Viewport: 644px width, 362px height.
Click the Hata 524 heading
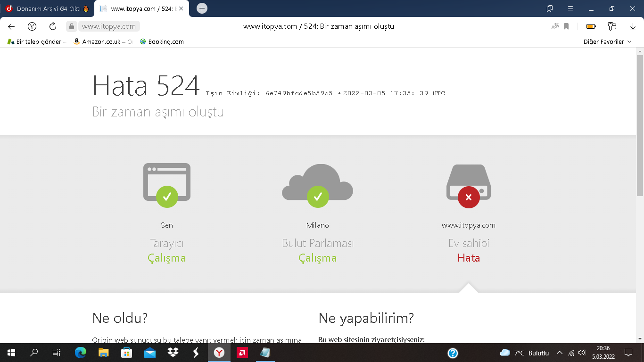point(146,86)
